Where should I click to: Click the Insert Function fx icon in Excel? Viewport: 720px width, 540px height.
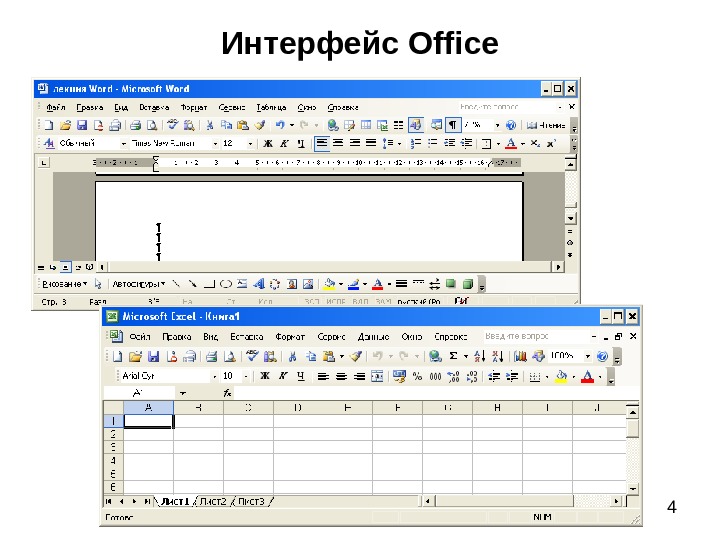[227, 393]
